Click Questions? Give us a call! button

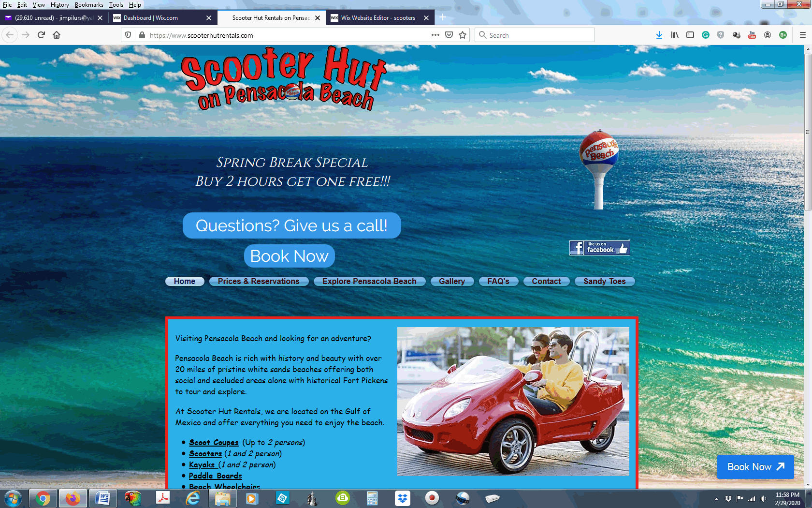point(291,225)
